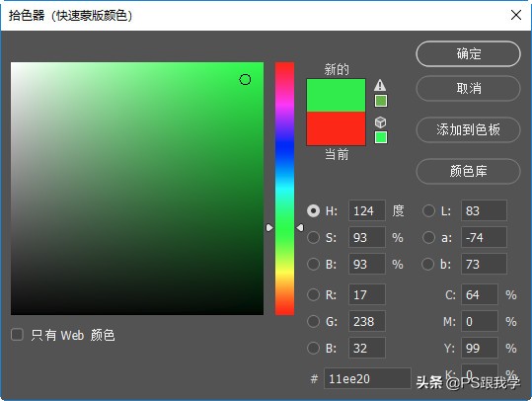This screenshot has height=401, width=532.
Task: Click the current red color swatch
Action: pos(336,128)
